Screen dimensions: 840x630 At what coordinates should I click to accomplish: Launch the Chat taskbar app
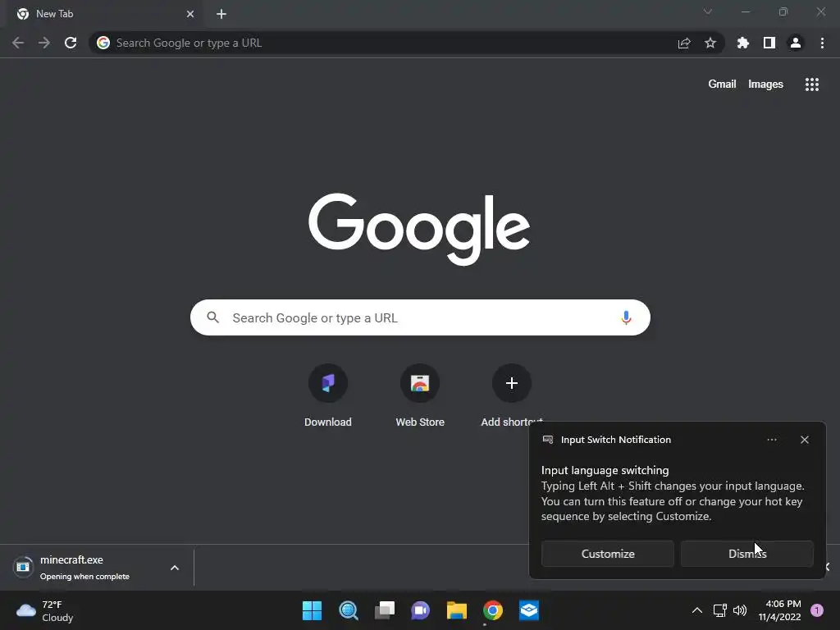(x=421, y=610)
